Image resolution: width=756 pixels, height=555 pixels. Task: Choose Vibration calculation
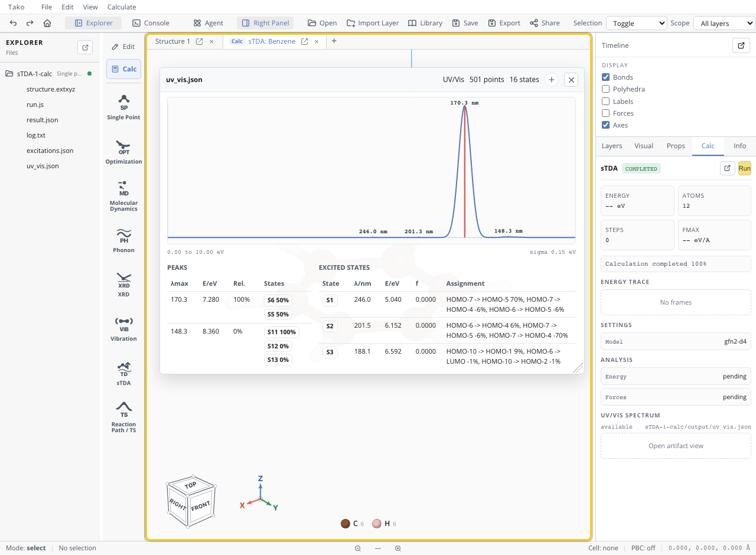click(x=123, y=329)
